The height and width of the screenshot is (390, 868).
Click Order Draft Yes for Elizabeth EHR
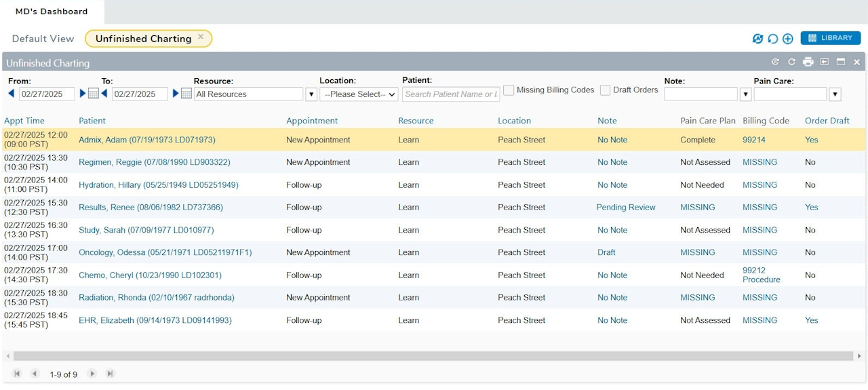[x=812, y=320]
